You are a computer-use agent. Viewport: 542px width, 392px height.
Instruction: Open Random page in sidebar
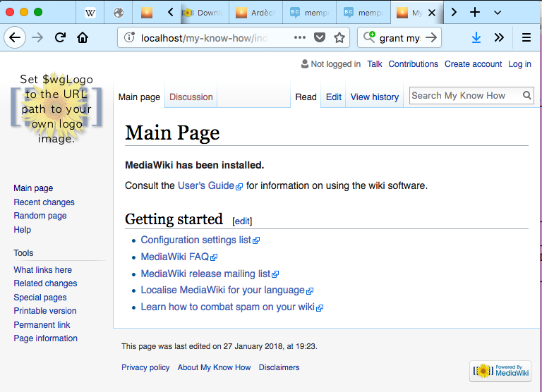[40, 216]
